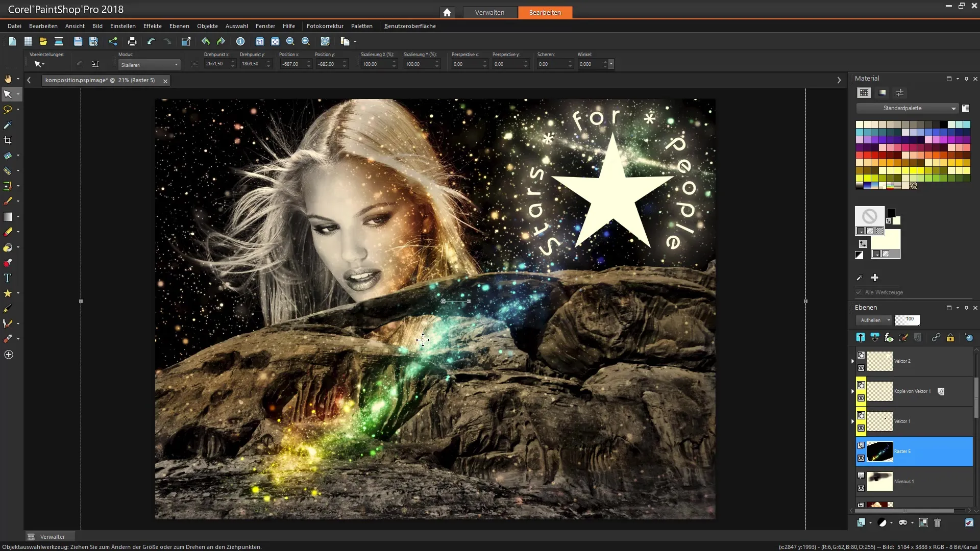Open the Effekte menu
This screenshot has width=980, height=551.
[152, 26]
